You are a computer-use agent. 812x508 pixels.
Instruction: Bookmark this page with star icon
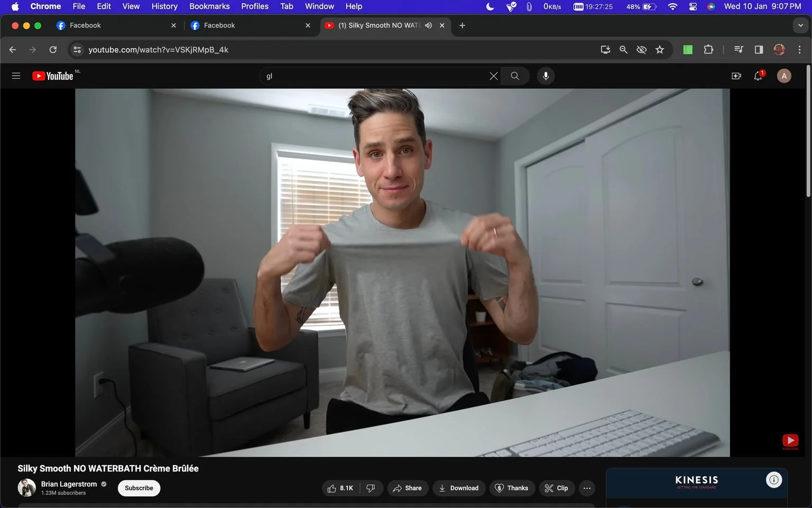660,49
